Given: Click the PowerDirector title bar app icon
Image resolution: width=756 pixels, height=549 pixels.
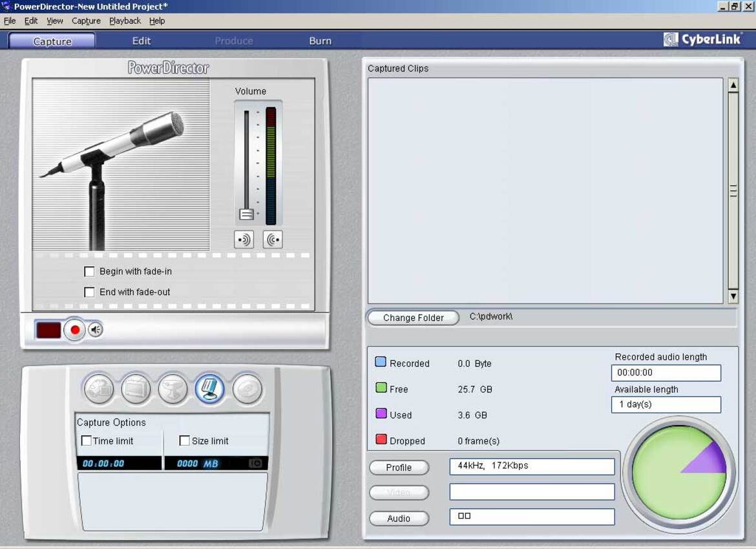Looking at the screenshot, I should (x=6, y=6).
